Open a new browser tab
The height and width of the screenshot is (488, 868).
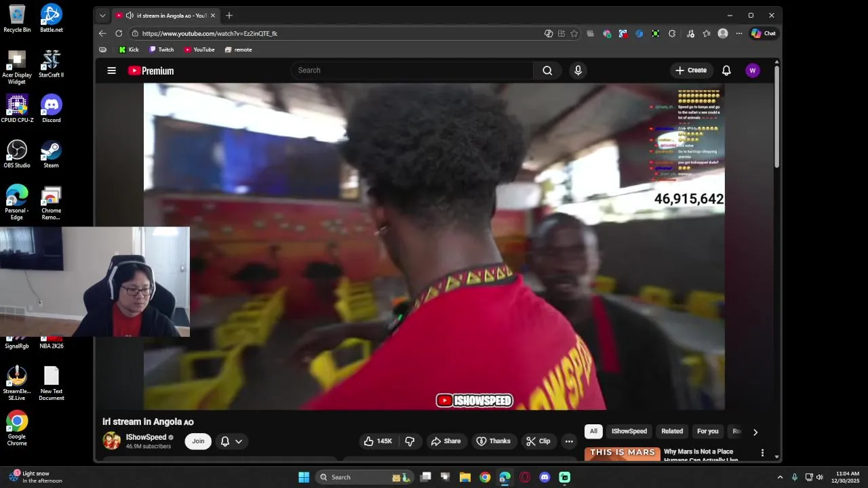tap(229, 15)
